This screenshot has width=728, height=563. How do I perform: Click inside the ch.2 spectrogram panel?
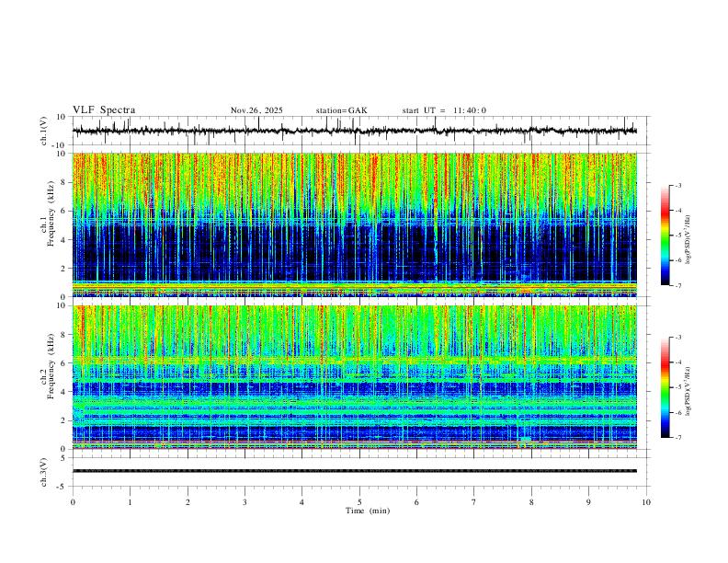[x=355, y=377]
